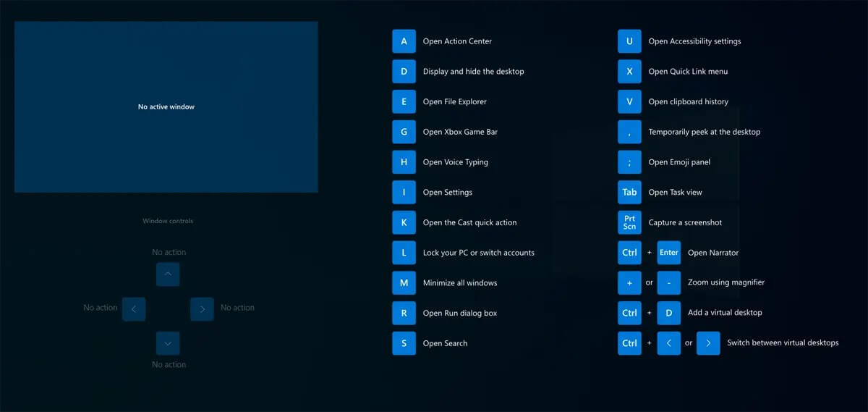Image resolution: width=868 pixels, height=412 pixels.
Task: Click the Minimize all windows label
Action: tap(460, 282)
